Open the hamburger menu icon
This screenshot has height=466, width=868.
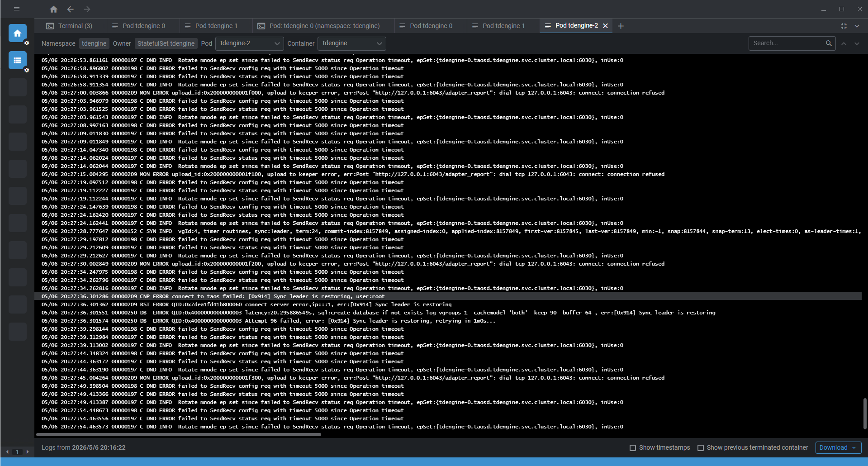click(x=17, y=9)
